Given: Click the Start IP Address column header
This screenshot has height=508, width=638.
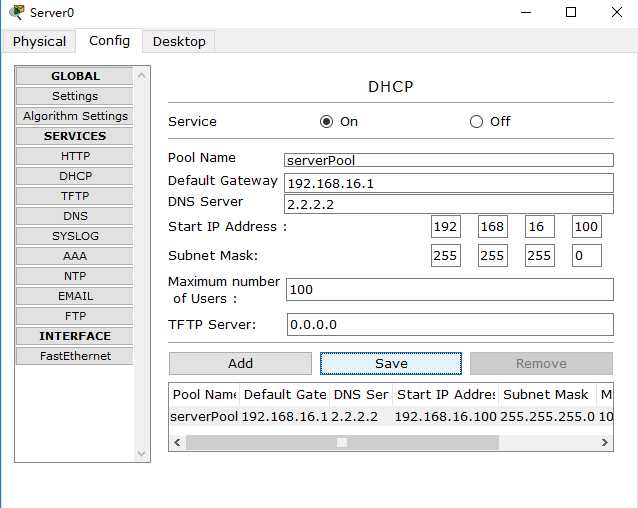Looking at the screenshot, I should [x=446, y=395].
